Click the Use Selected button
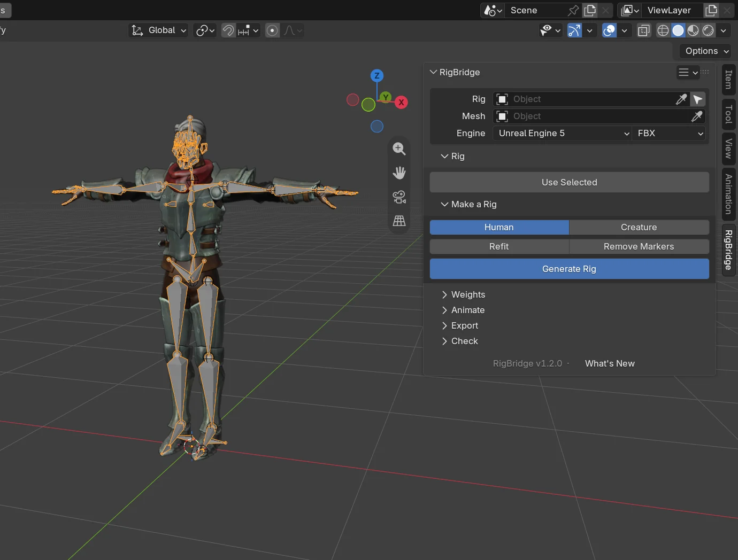The image size is (738, 560). click(x=570, y=183)
